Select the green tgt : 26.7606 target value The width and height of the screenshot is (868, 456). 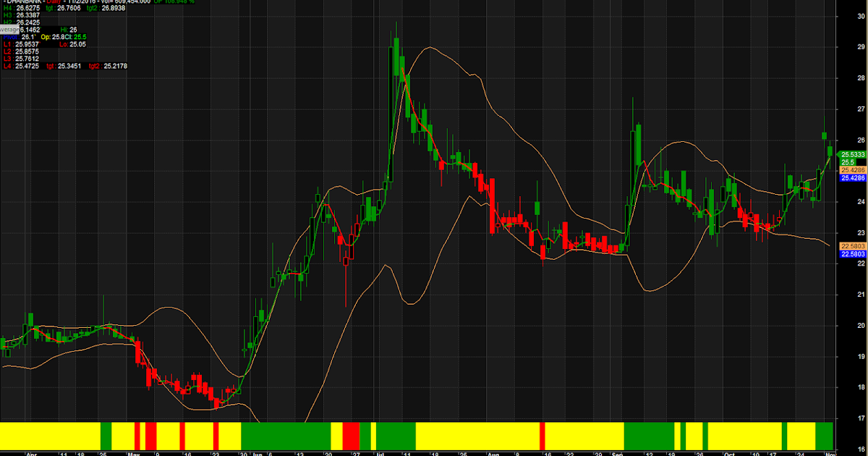coord(63,8)
